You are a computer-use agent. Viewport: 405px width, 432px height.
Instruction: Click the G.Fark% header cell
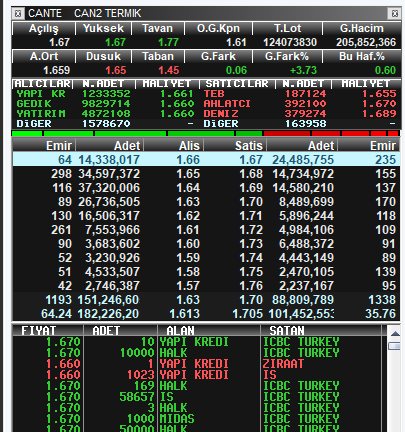click(288, 56)
